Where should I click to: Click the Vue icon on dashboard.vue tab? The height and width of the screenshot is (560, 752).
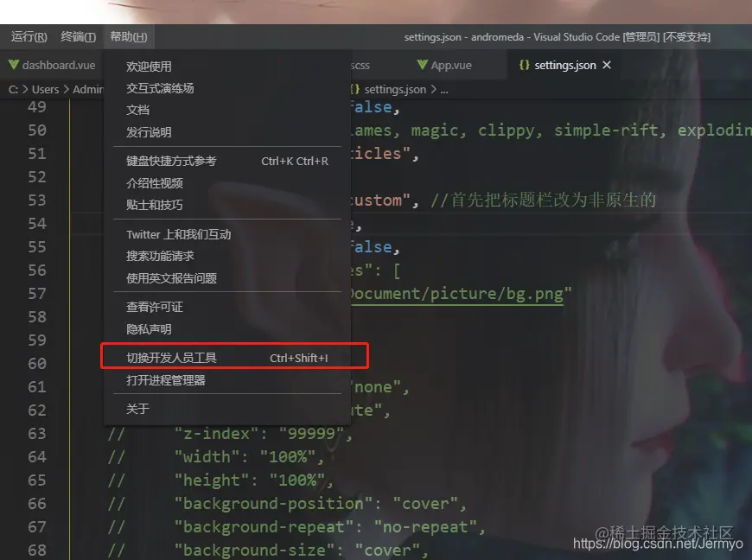click(14, 65)
